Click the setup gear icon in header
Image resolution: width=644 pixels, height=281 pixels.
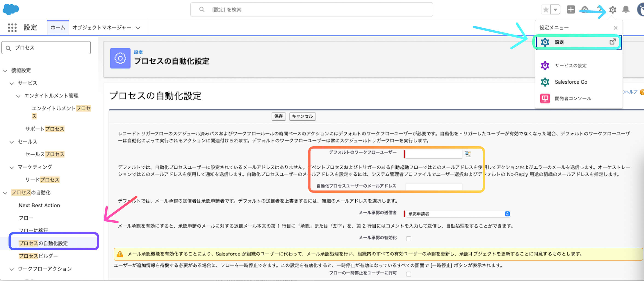[612, 10]
